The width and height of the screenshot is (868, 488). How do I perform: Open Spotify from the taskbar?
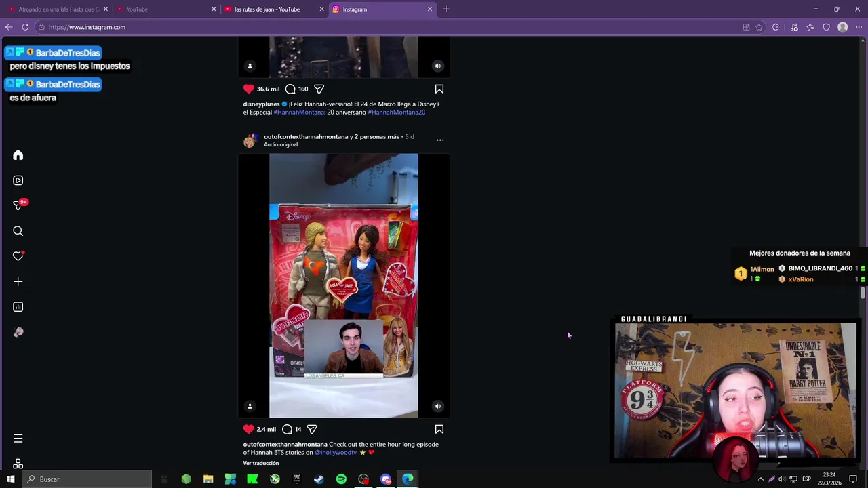(341, 479)
